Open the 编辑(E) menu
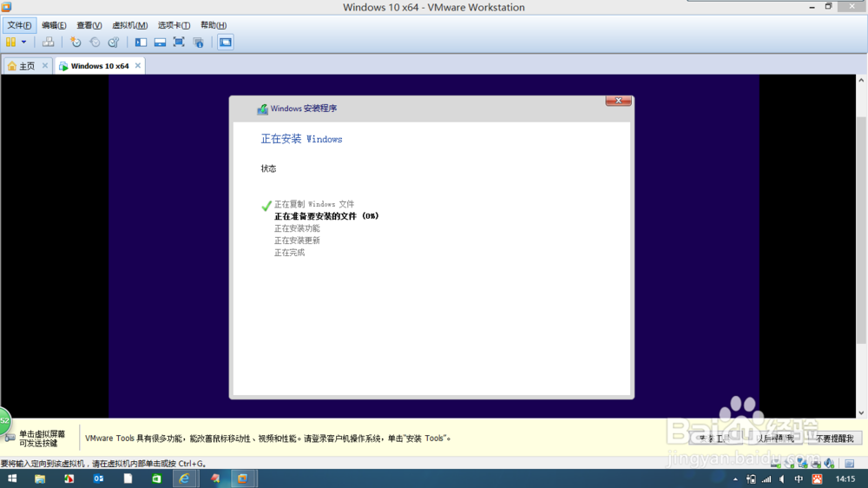This screenshot has width=868, height=488. (54, 25)
